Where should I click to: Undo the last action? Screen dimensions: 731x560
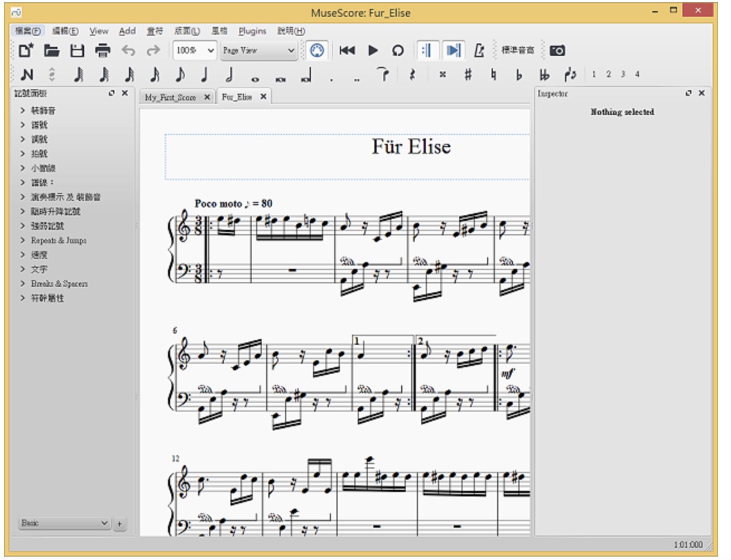coord(128,51)
